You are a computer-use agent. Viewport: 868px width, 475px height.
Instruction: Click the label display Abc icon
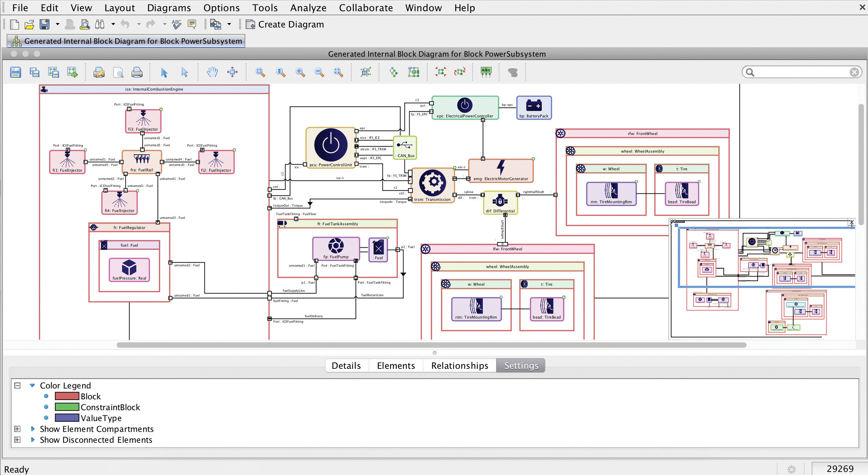(486, 72)
